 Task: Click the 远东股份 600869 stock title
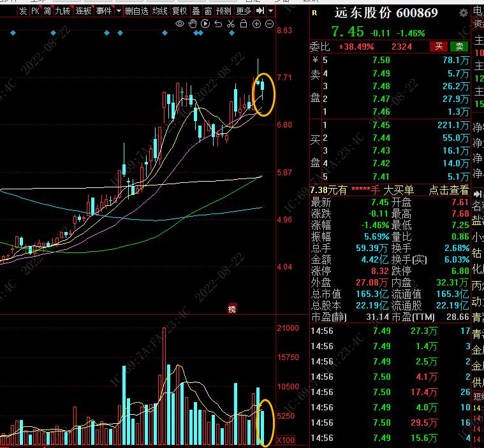click(386, 13)
